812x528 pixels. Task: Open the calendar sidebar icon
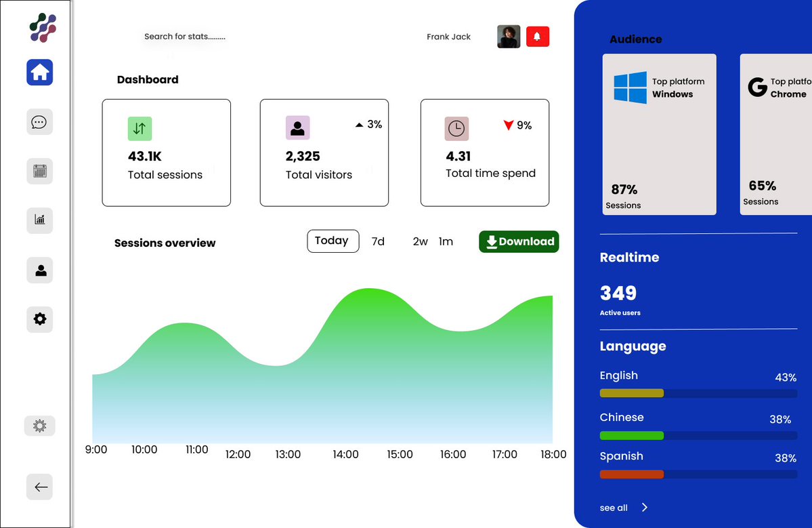tap(39, 171)
